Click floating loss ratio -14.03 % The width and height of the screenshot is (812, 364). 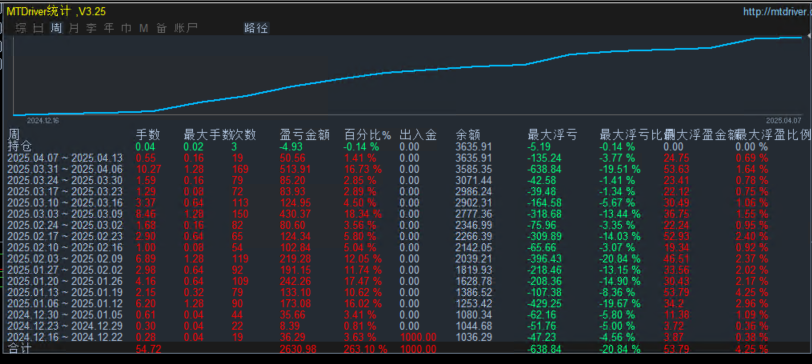tap(620, 236)
